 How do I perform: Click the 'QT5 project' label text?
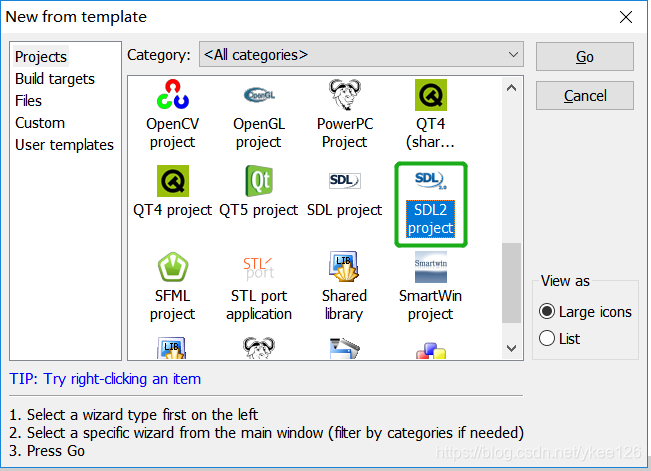pos(259,210)
